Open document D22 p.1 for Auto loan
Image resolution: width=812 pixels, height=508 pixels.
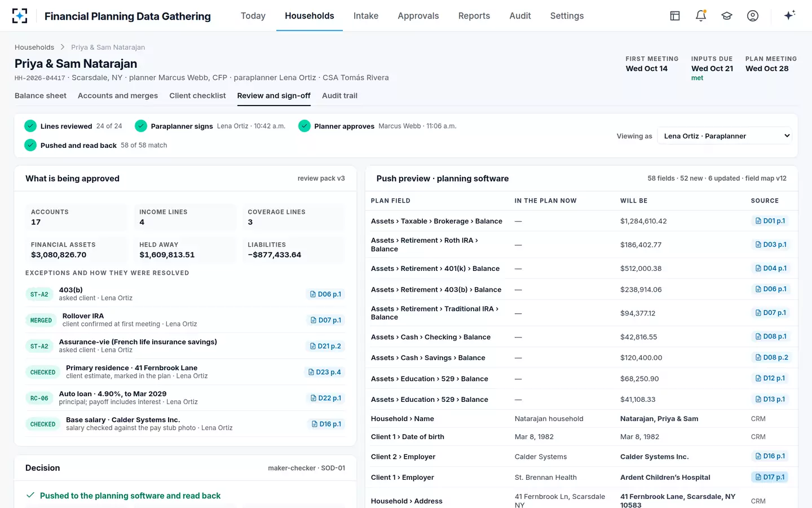pos(326,398)
